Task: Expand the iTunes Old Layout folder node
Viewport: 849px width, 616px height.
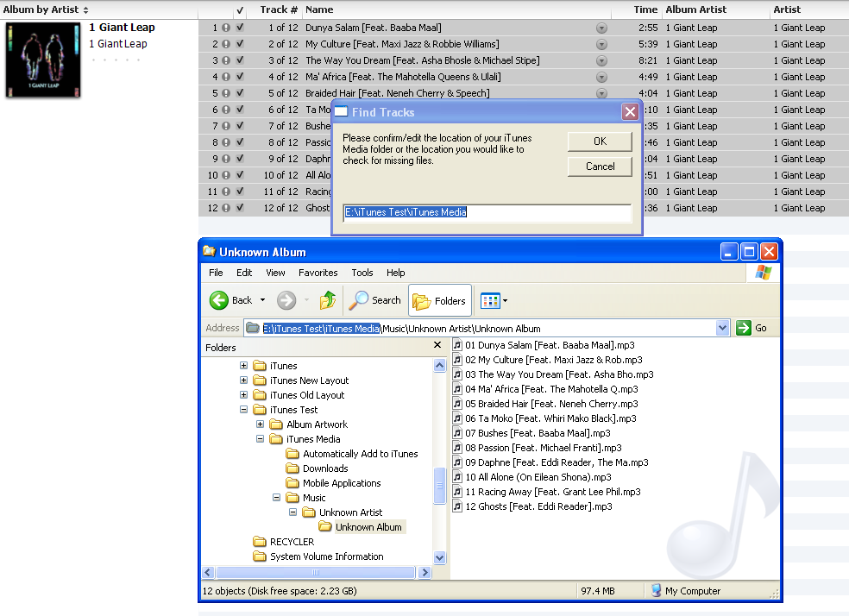Action: coord(243,394)
